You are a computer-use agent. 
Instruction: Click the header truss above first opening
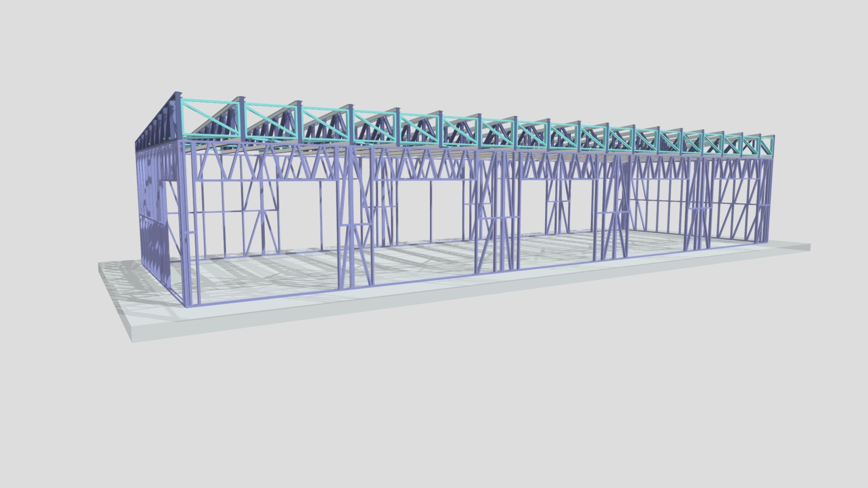267,163
